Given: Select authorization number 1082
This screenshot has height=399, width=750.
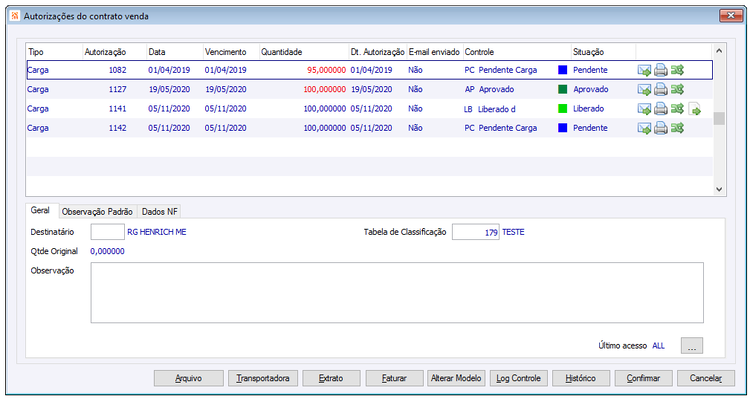Looking at the screenshot, I should [x=118, y=70].
